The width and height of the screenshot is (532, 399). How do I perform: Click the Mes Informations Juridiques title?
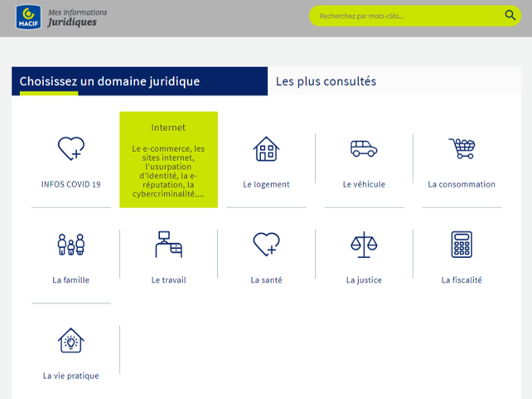click(x=77, y=17)
